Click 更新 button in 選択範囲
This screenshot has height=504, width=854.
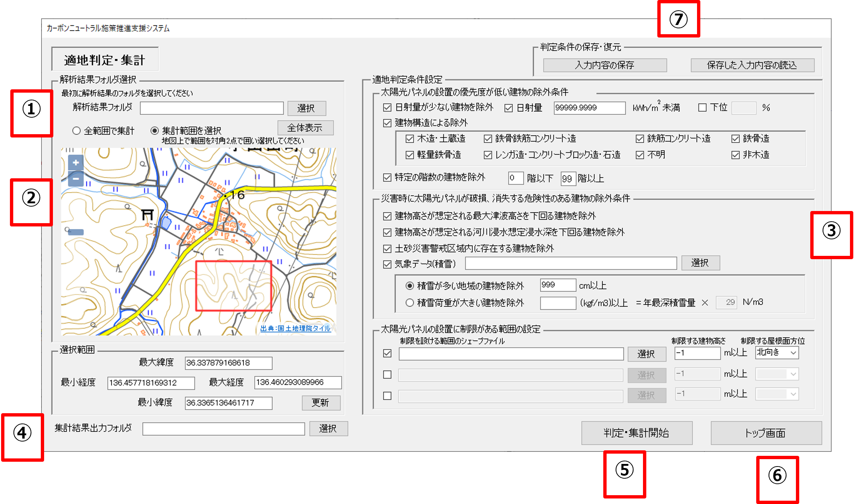(x=321, y=403)
